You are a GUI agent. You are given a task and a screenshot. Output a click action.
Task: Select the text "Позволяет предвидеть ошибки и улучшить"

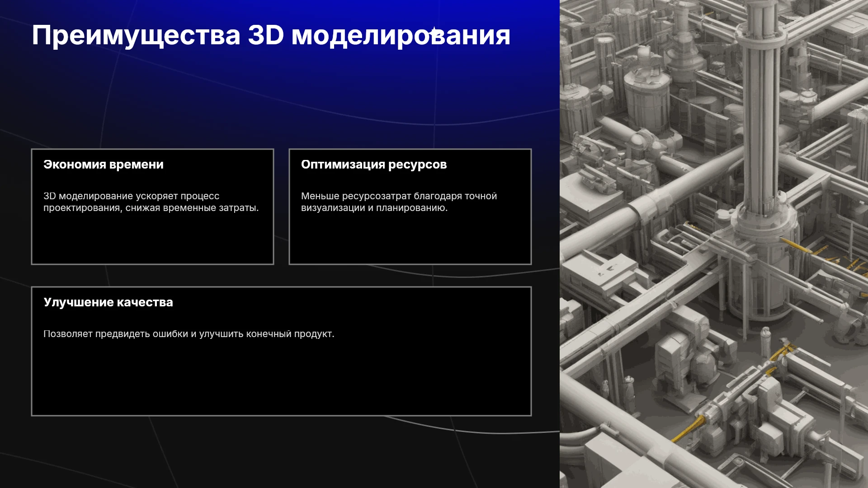167,334
